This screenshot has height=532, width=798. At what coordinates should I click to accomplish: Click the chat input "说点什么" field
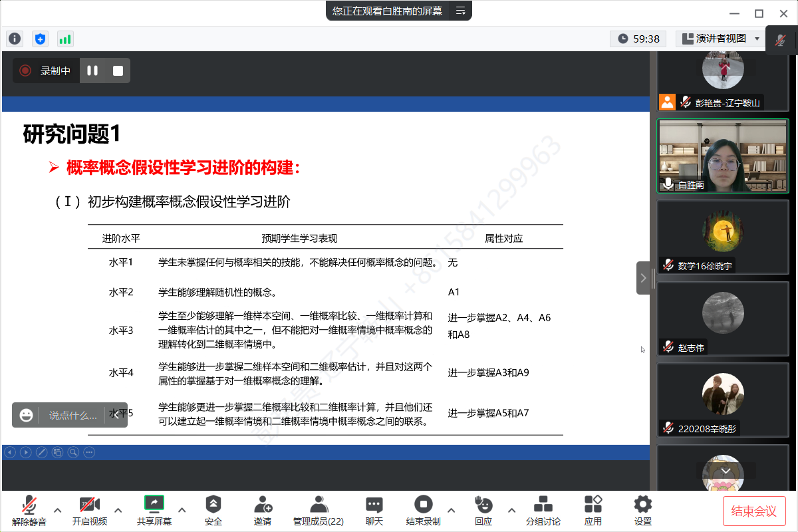click(x=72, y=415)
